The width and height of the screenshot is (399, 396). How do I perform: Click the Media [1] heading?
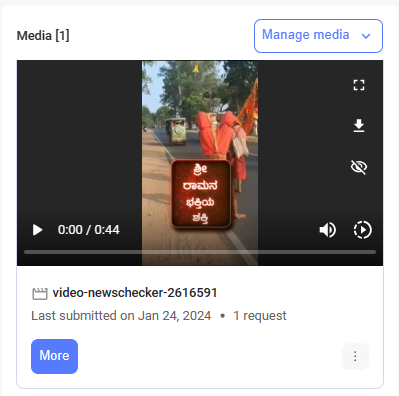tap(43, 36)
